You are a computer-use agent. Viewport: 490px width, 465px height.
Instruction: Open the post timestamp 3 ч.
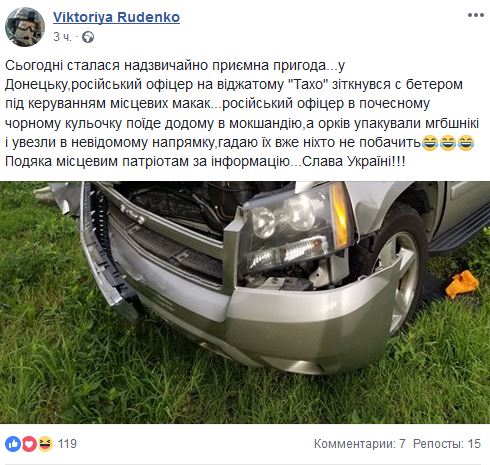pos(62,37)
